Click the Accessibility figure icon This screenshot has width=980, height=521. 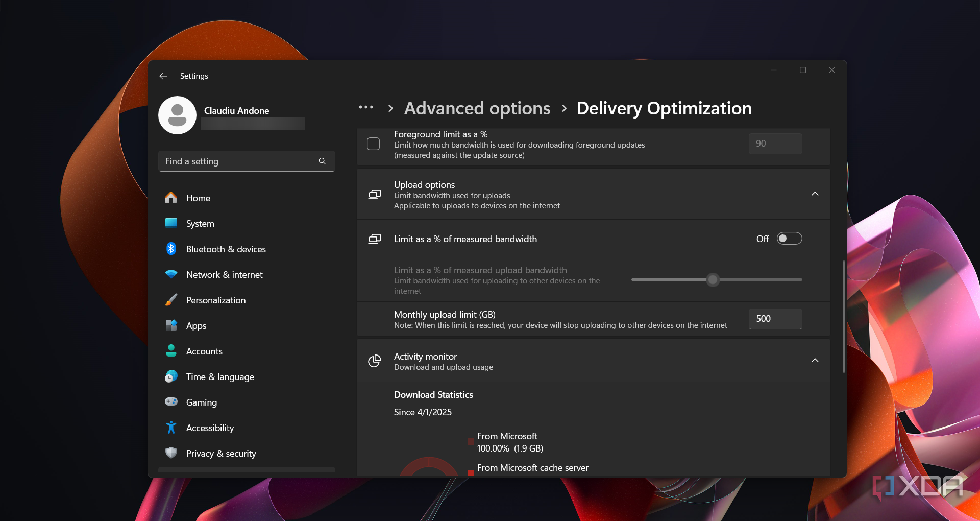[171, 428]
